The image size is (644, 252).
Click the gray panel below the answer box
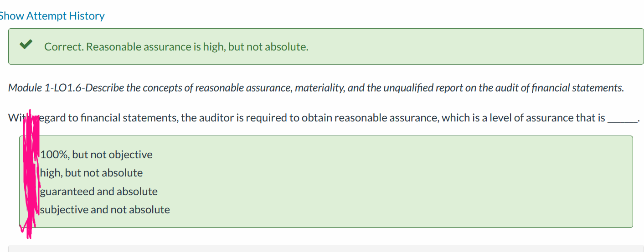326,248
